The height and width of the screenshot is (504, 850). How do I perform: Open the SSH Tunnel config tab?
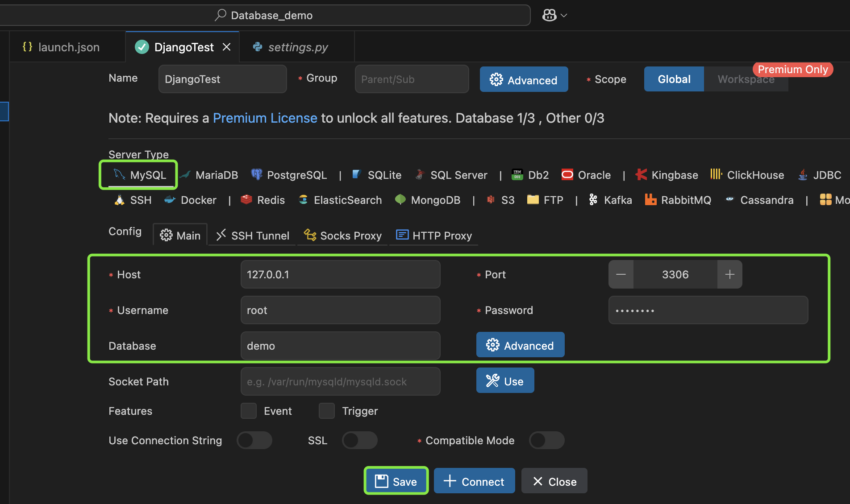click(x=253, y=235)
